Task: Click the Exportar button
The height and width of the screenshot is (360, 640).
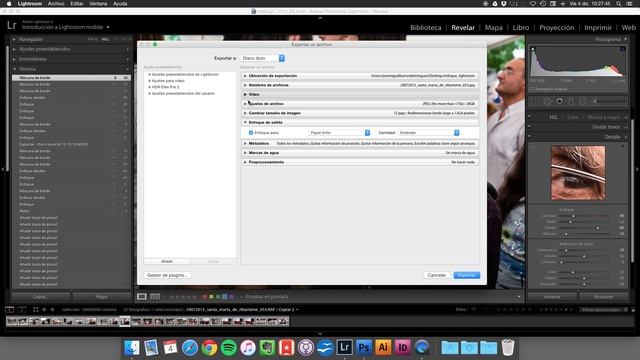Action: [x=467, y=275]
